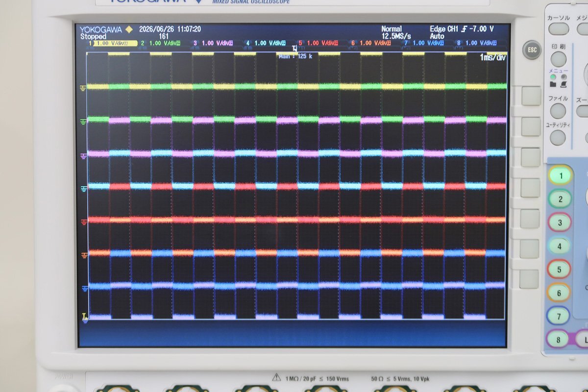Image resolution: width=588 pixels, height=392 pixels.
Task: Click the rising edge slope icon
Action: point(464,29)
